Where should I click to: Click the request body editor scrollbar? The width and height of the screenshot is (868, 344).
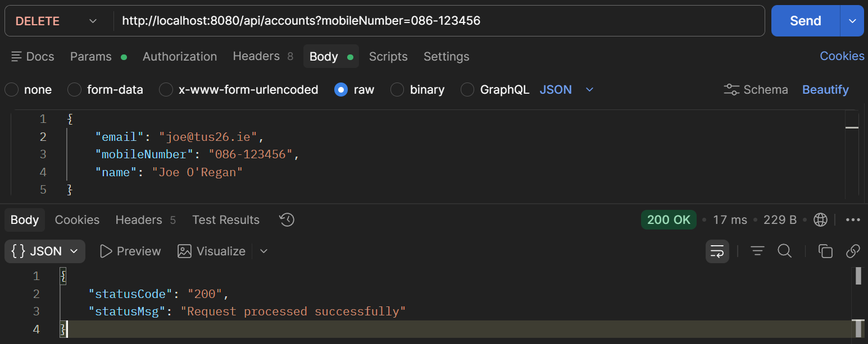852,154
